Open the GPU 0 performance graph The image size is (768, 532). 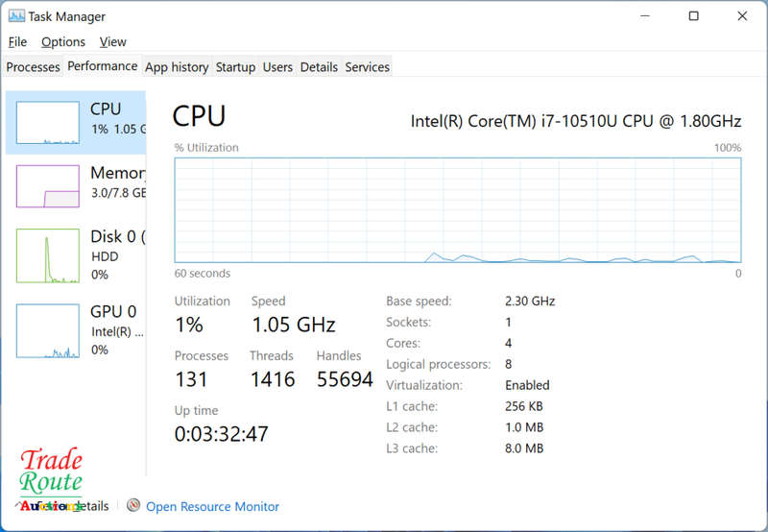pyautogui.click(x=47, y=330)
